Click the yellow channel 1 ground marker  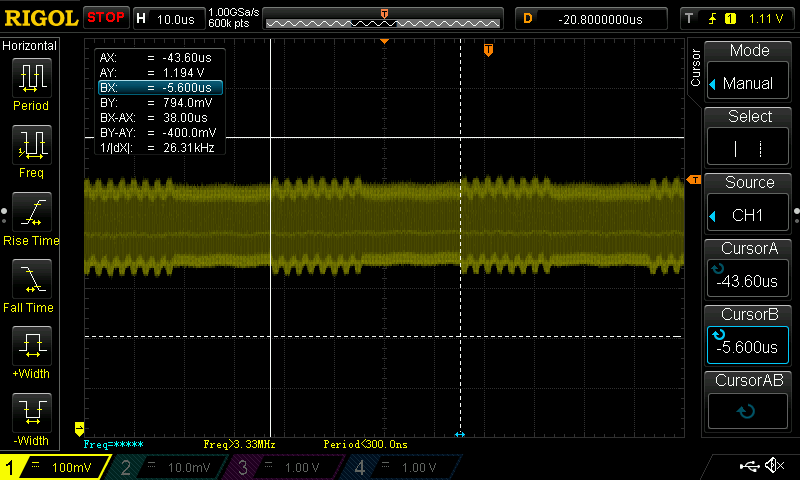(79, 428)
